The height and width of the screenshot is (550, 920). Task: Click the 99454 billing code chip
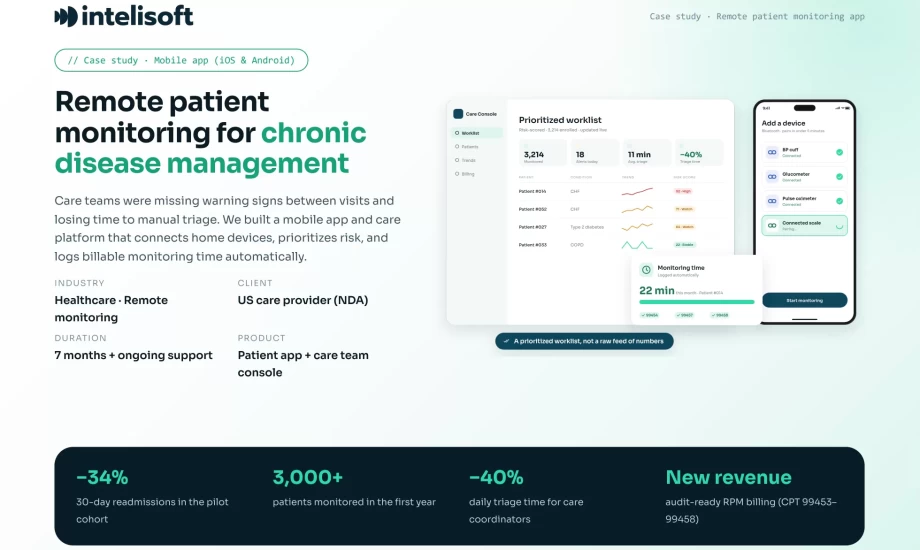pyautogui.click(x=650, y=315)
